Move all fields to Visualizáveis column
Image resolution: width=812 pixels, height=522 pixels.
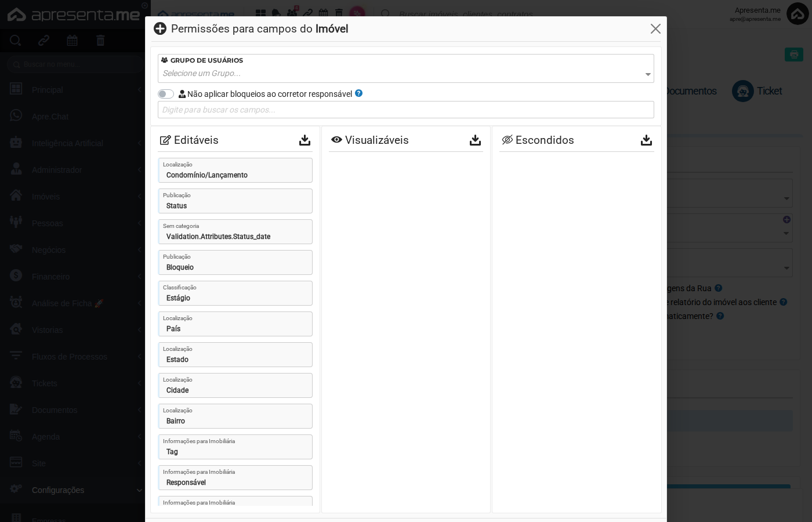click(x=475, y=140)
